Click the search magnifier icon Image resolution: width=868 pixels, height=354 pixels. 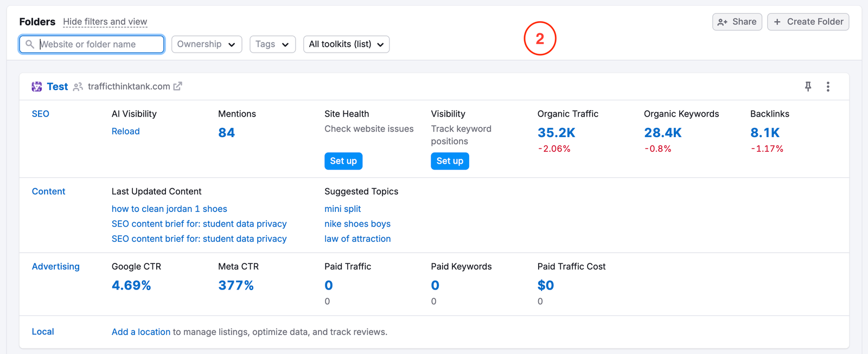[30, 44]
